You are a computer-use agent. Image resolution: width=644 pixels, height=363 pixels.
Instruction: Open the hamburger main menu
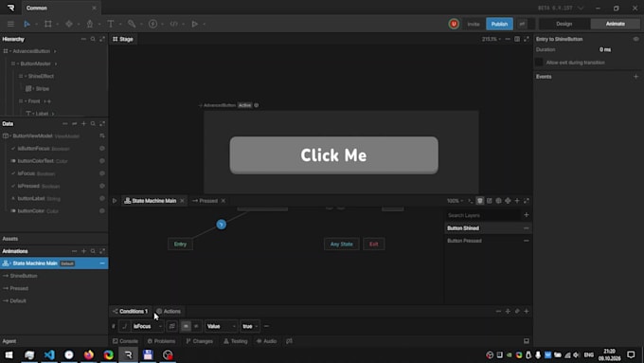10,24
